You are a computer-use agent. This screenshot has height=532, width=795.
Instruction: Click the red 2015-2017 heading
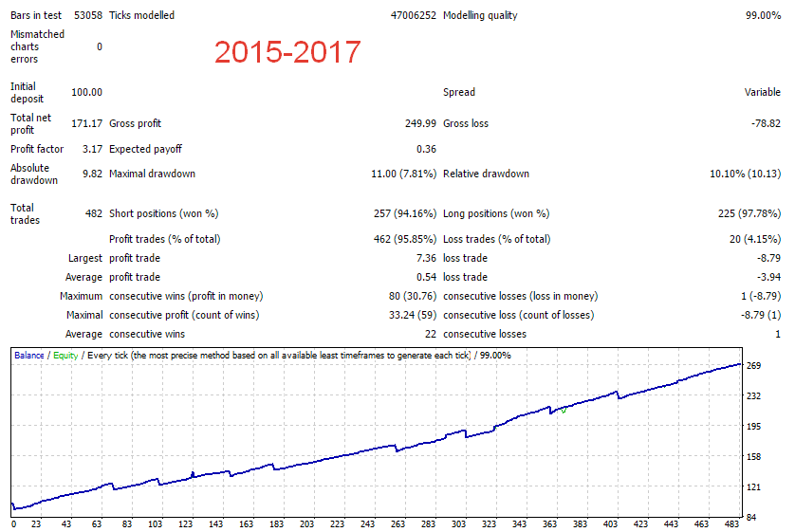pyautogui.click(x=287, y=52)
